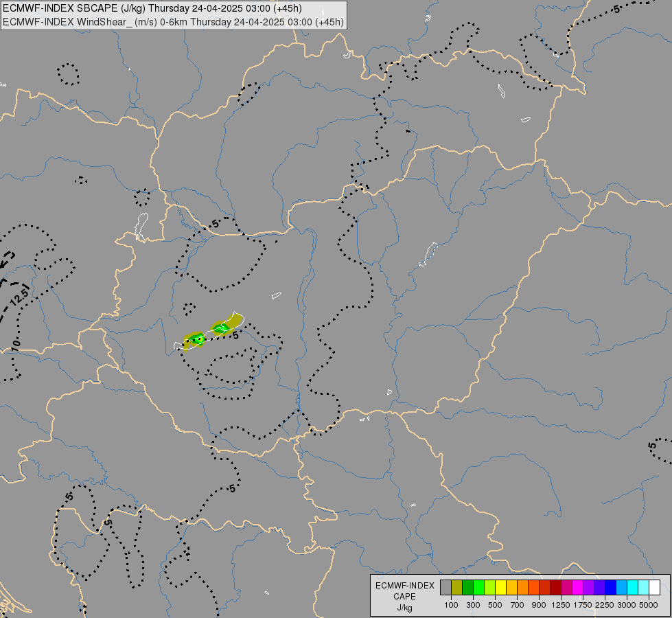
Task: Click the 10 wind shear contour label
Action: click(x=15, y=344)
